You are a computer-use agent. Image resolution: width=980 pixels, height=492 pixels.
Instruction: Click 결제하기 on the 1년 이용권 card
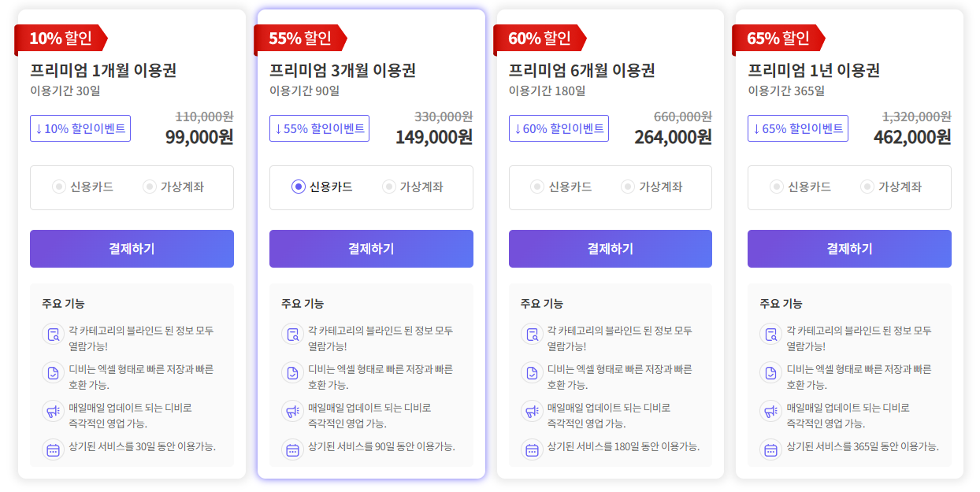(x=849, y=249)
